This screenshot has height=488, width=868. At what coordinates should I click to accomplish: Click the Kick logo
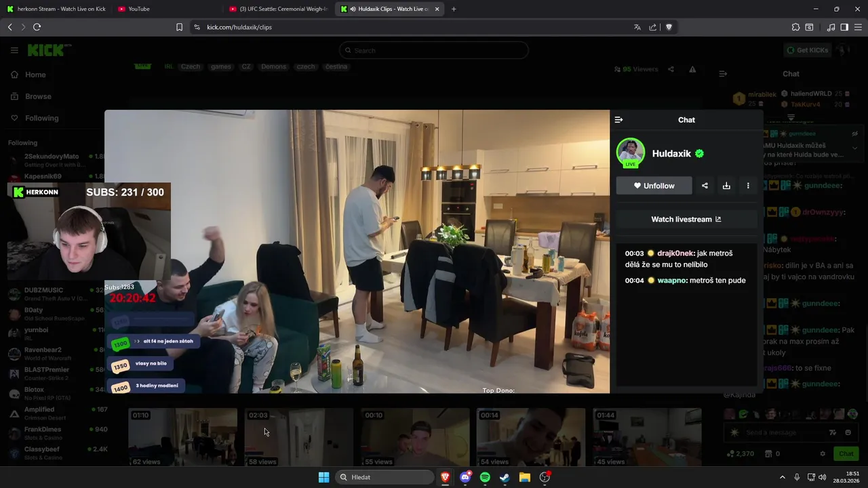click(49, 50)
